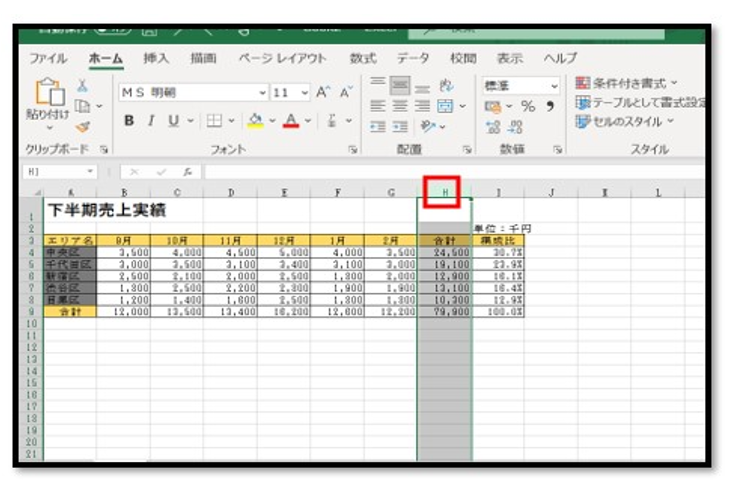Viewport: 731px width, 481px height.
Task: Open the font dialog launcher
Action: click(x=352, y=150)
